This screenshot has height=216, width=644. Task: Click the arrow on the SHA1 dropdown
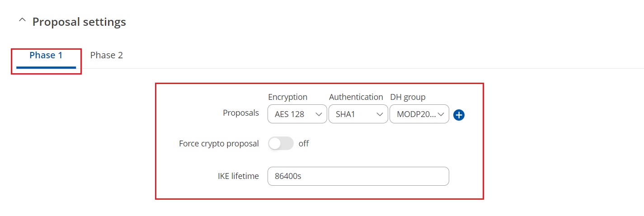click(379, 114)
